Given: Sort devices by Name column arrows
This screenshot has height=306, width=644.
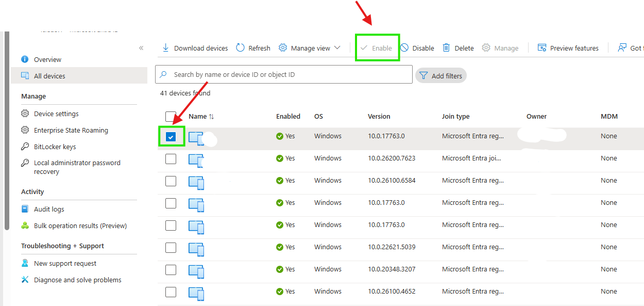Looking at the screenshot, I should [211, 117].
